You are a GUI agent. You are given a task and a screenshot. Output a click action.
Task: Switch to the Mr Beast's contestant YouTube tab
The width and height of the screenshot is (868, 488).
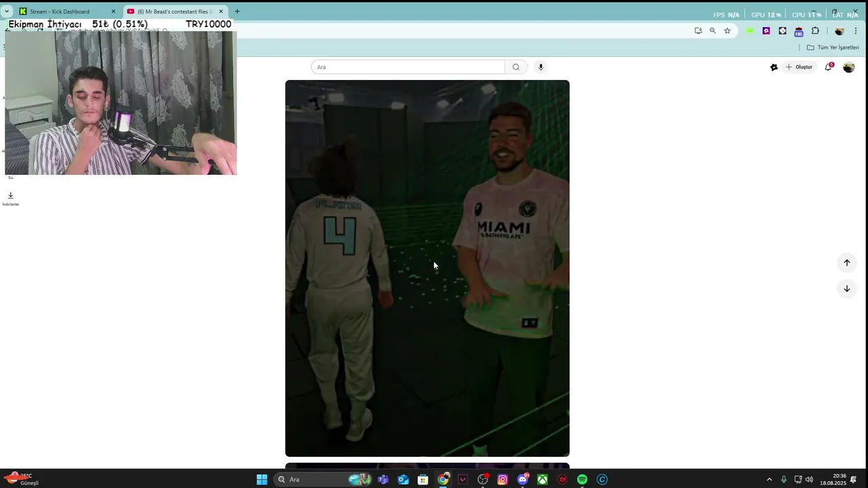pyautogui.click(x=175, y=12)
